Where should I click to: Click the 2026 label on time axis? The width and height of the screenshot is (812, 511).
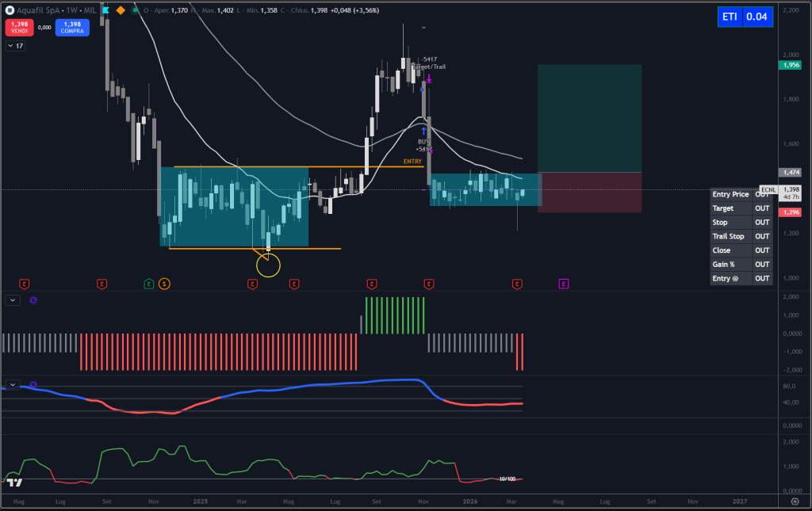point(469,501)
